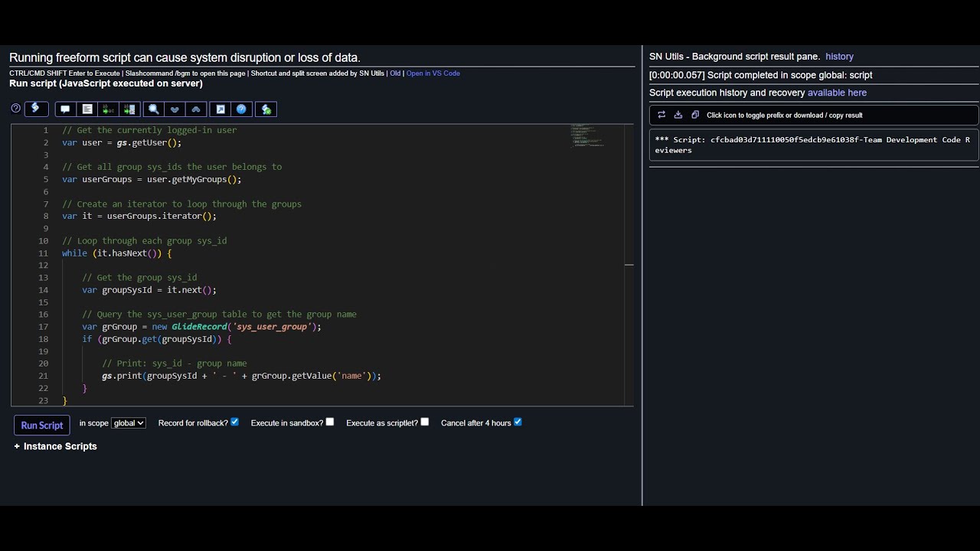Uncheck Cancel after 4 hours checkbox
980x551 pixels.
click(x=518, y=422)
